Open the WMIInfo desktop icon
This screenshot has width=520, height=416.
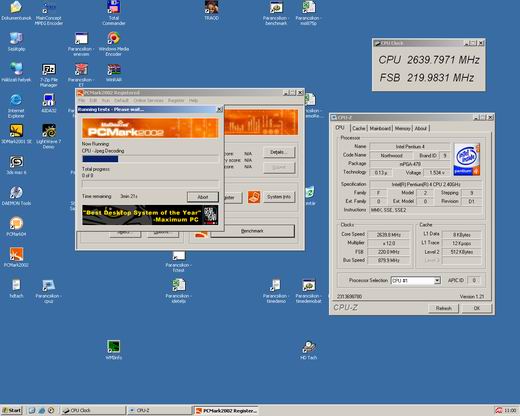tap(114, 350)
